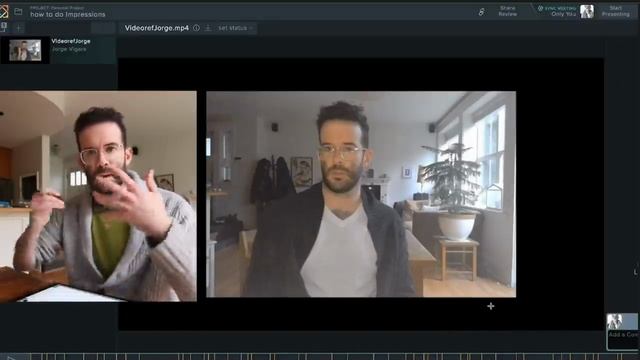The height and width of the screenshot is (360, 640).
Task: Click the Start Presenting button
Action: (616, 11)
